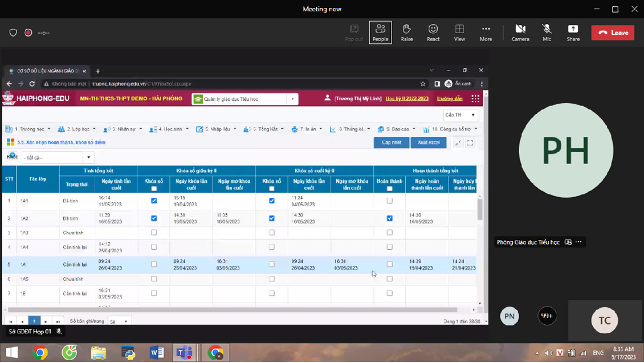The image size is (644, 363).
Task: Open the Quản lý giáo dục Tiểu học dropdown
Action: click(292, 99)
